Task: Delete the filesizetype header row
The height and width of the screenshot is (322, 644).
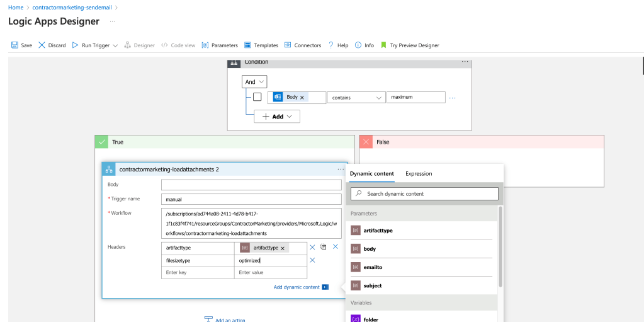Action: (x=312, y=260)
